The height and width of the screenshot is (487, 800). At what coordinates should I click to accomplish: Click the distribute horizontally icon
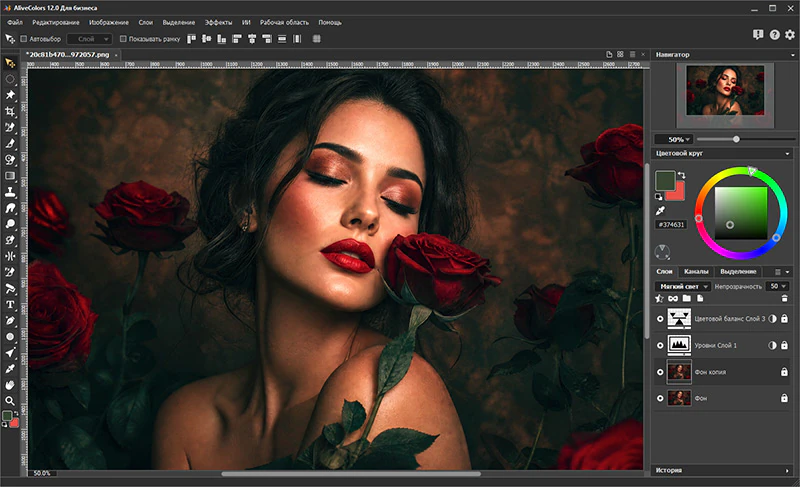pos(297,39)
